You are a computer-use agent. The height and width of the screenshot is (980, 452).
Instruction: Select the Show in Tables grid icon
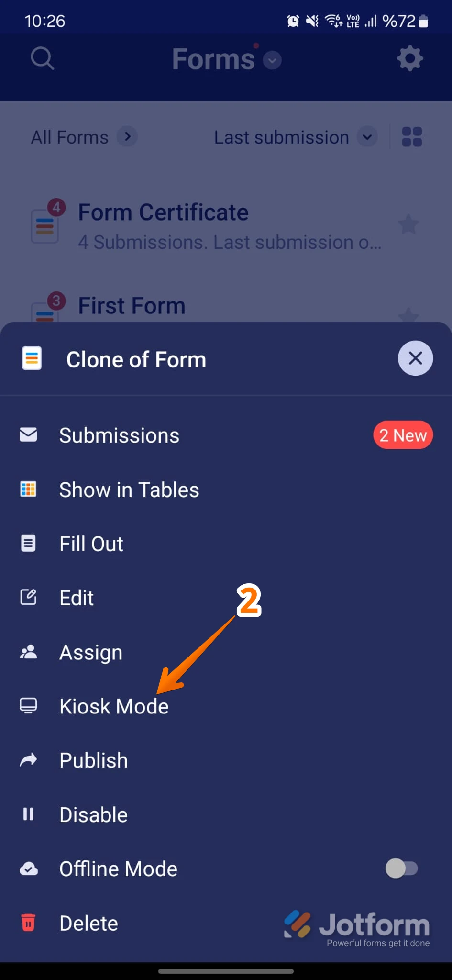[28, 490]
